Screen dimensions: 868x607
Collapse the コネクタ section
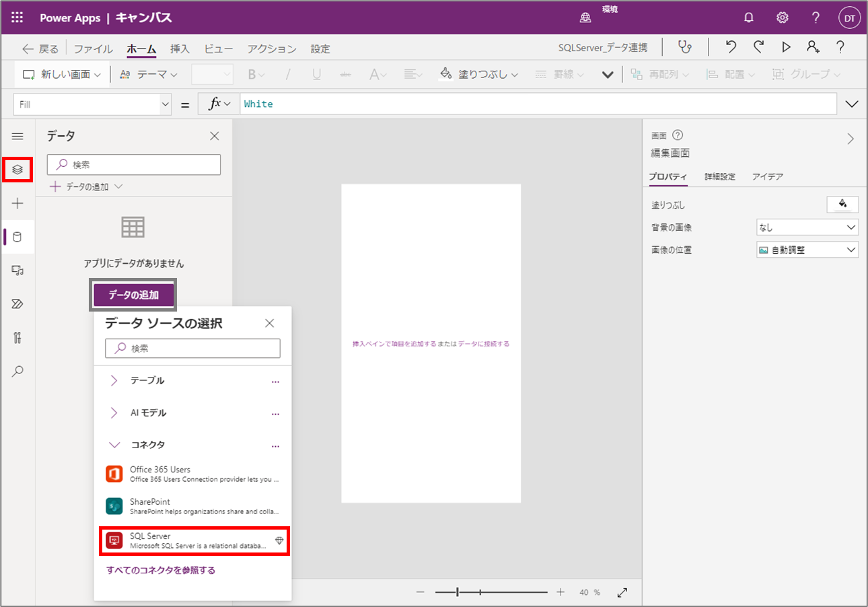pyautogui.click(x=115, y=445)
